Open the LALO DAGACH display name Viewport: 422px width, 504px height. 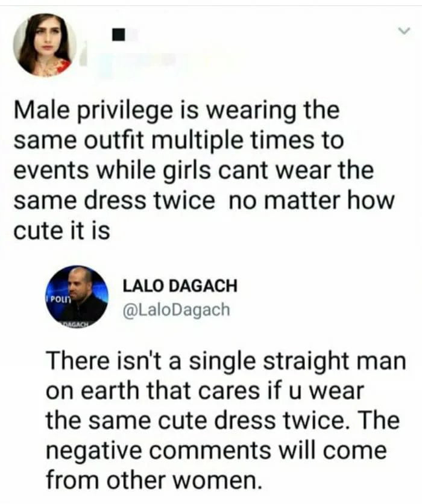tap(179, 285)
